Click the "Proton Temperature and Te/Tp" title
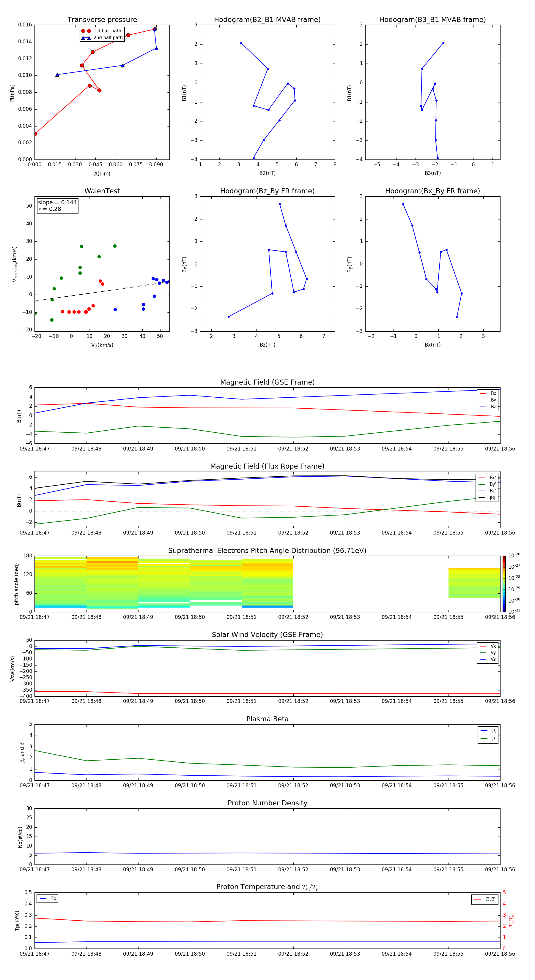Viewport: 535px width, 980px height. (x=267, y=887)
